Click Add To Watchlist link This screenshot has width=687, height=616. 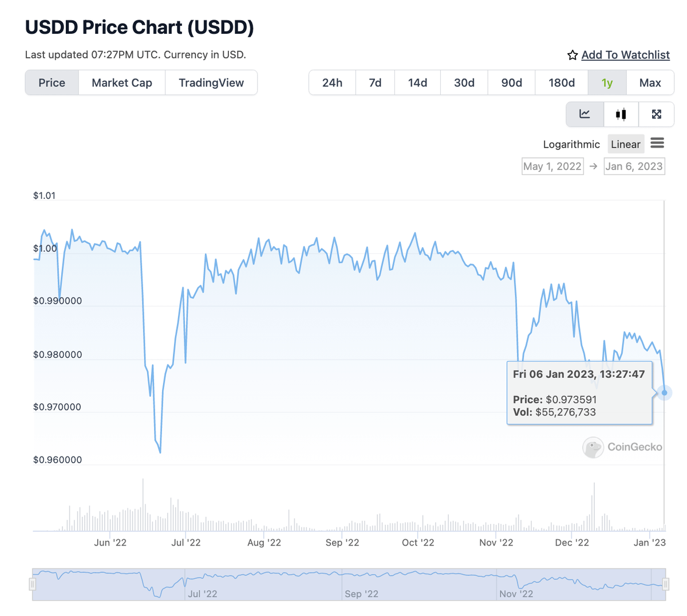pos(625,55)
